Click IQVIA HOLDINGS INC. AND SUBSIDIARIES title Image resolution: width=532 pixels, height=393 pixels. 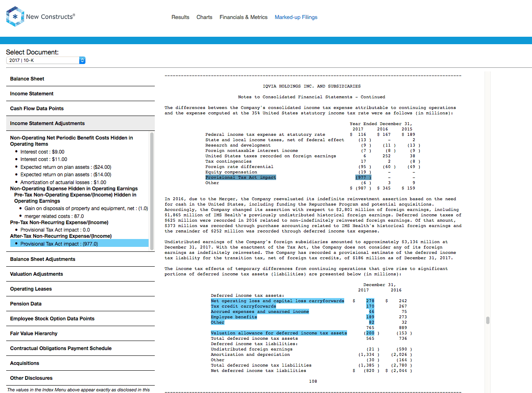pos(312,86)
